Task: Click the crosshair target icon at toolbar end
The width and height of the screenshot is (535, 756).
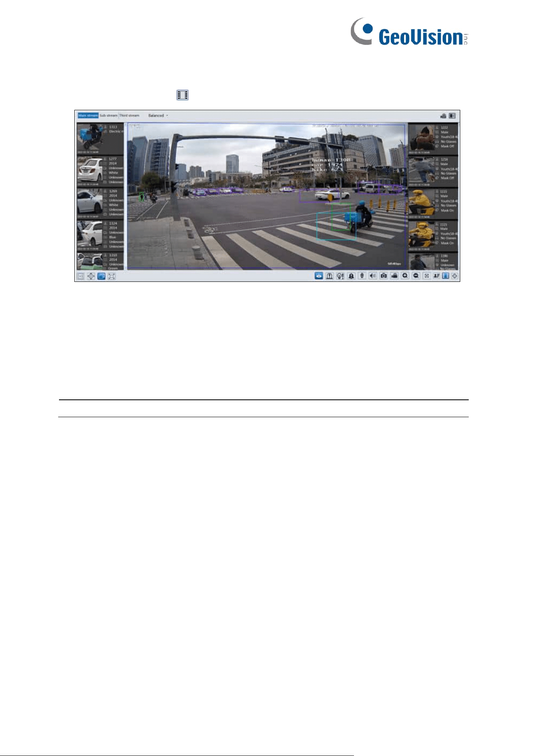Action: coord(455,276)
